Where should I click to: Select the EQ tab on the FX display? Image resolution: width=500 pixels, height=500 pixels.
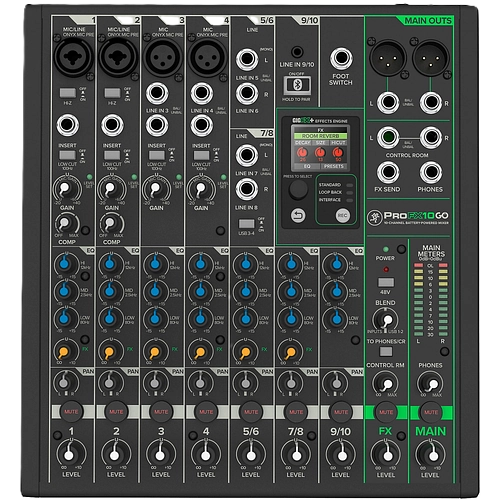(x=307, y=166)
